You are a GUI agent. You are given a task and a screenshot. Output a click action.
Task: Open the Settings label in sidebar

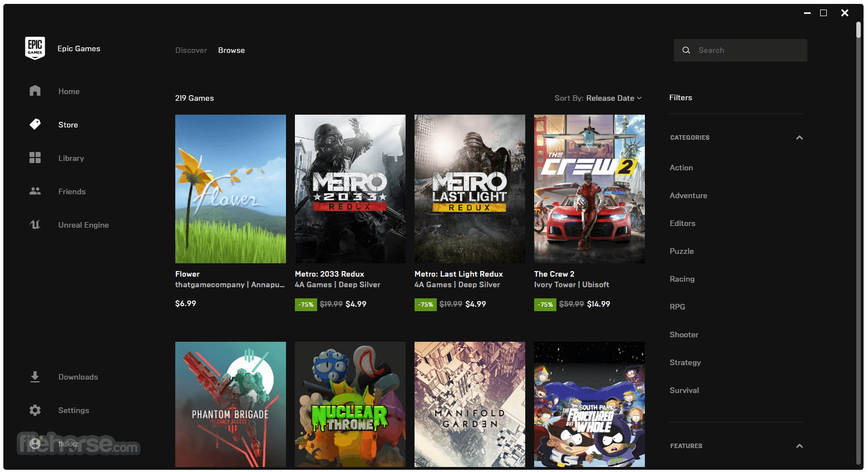73,410
